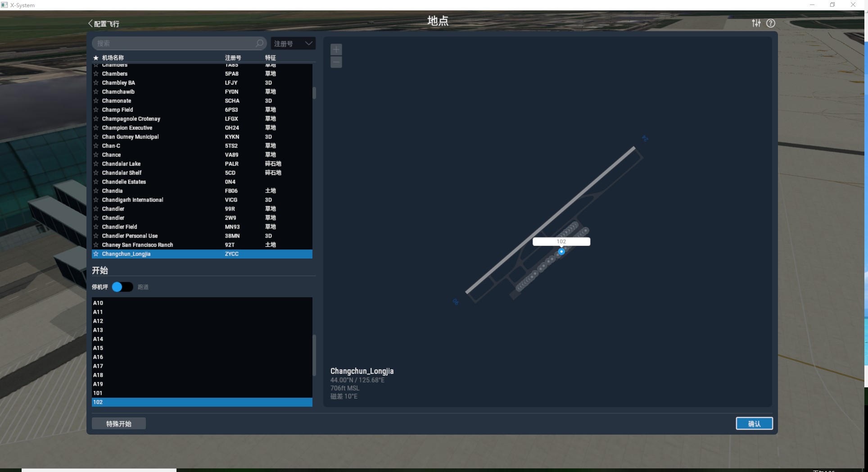Select ramp start 101

coord(202,393)
